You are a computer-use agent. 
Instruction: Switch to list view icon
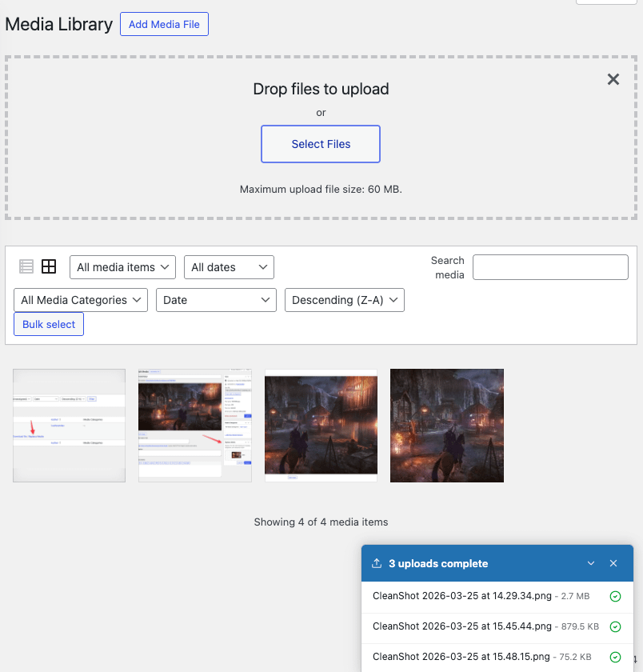pyautogui.click(x=26, y=266)
